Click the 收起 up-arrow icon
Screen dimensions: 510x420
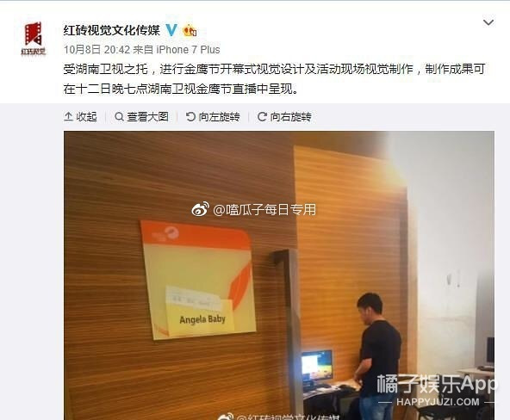[68, 116]
